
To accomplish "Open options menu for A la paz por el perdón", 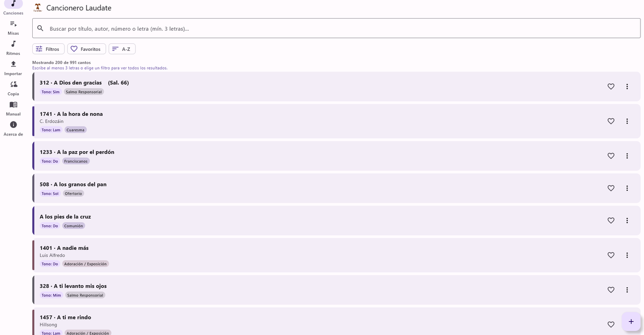I will point(627,156).
